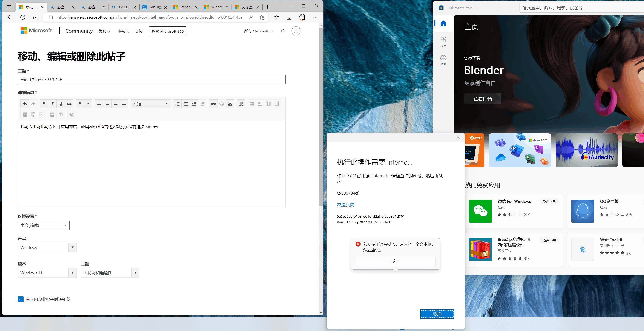Toggle strikethrough formatting
The image size is (644, 331).
click(69, 103)
